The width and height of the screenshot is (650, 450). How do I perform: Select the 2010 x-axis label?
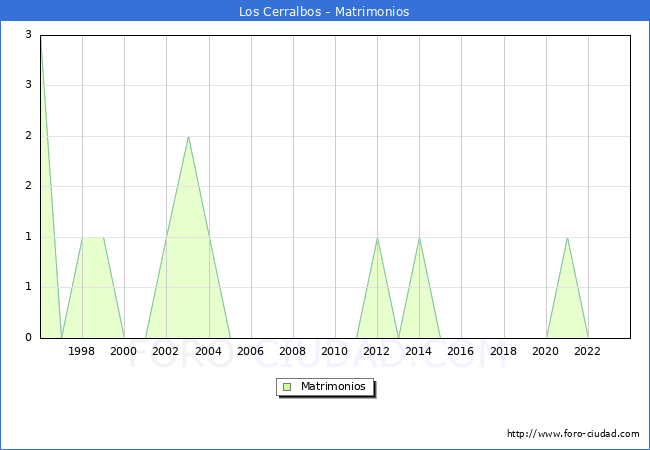(x=335, y=351)
